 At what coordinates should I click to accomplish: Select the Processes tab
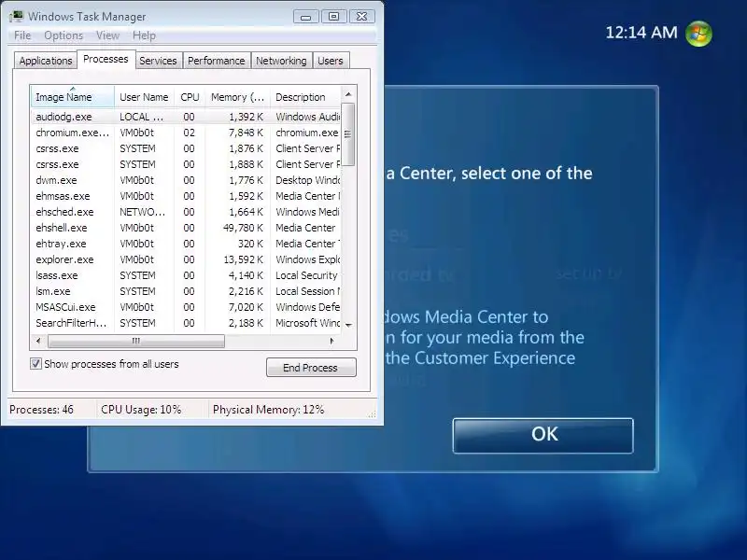coord(106,59)
